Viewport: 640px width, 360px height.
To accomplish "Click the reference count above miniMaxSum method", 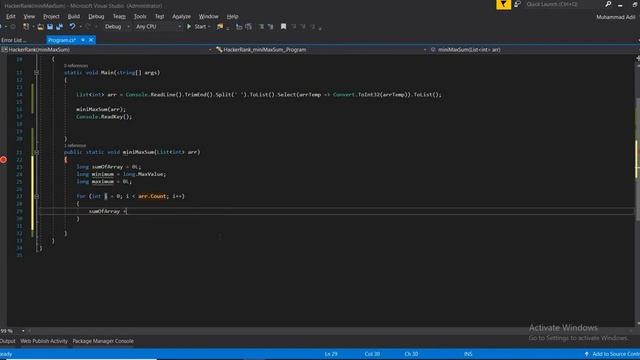I will 75,145.
